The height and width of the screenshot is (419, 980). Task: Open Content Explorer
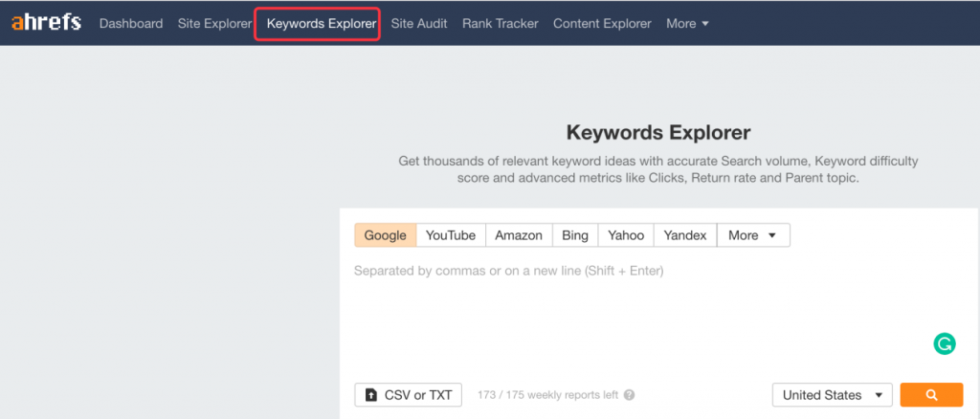click(602, 24)
